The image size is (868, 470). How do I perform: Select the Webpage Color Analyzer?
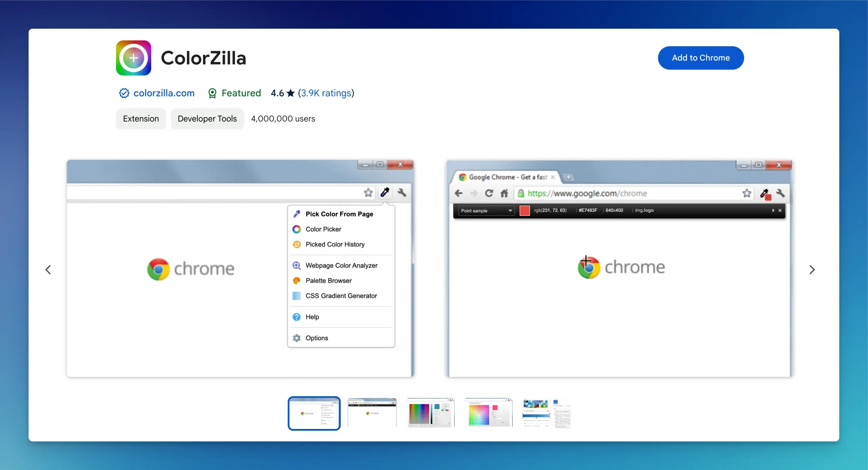(x=342, y=265)
